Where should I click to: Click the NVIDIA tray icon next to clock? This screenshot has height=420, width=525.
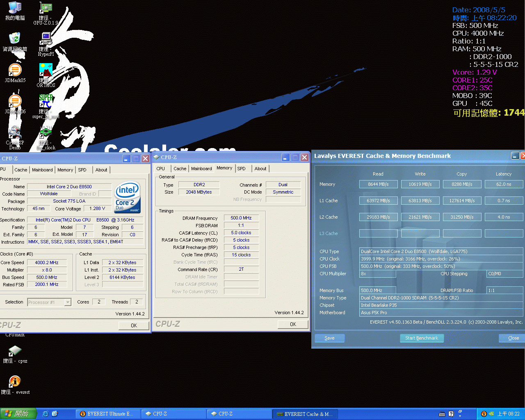click(x=491, y=414)
